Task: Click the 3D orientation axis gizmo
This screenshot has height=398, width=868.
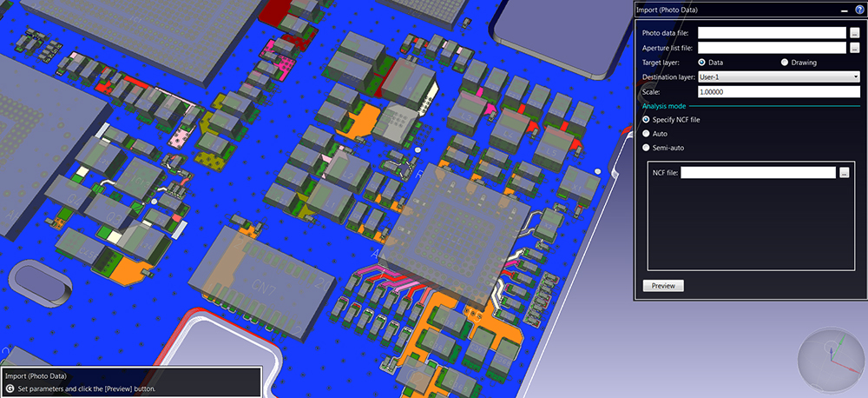Action: click(x=831, y=356)
